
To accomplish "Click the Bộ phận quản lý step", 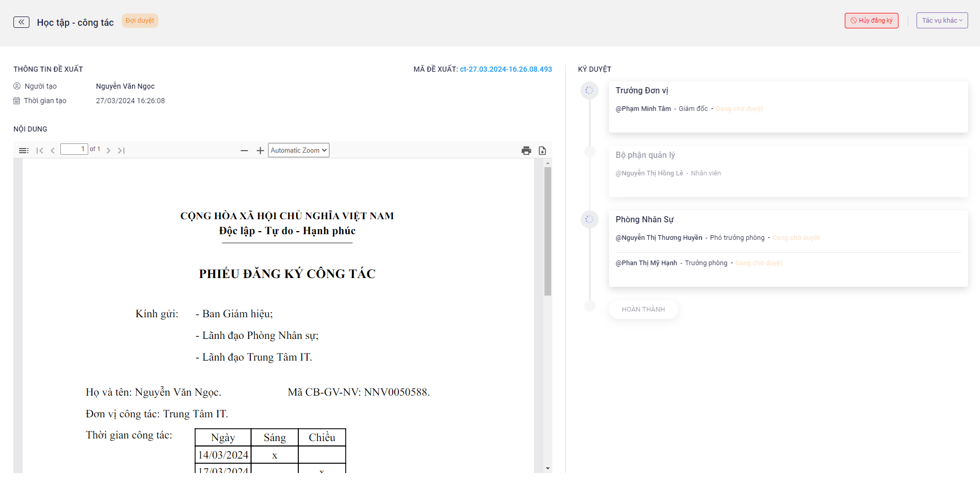I will click(645, 155).
